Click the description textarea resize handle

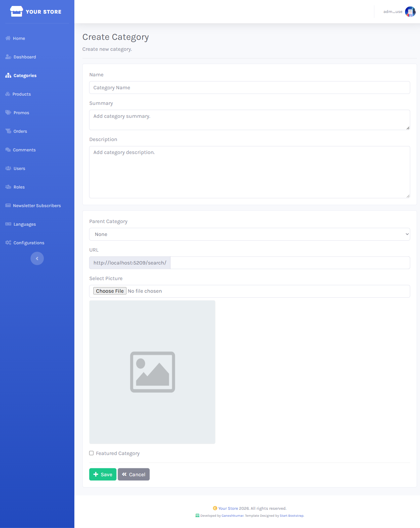click(408, 196)
